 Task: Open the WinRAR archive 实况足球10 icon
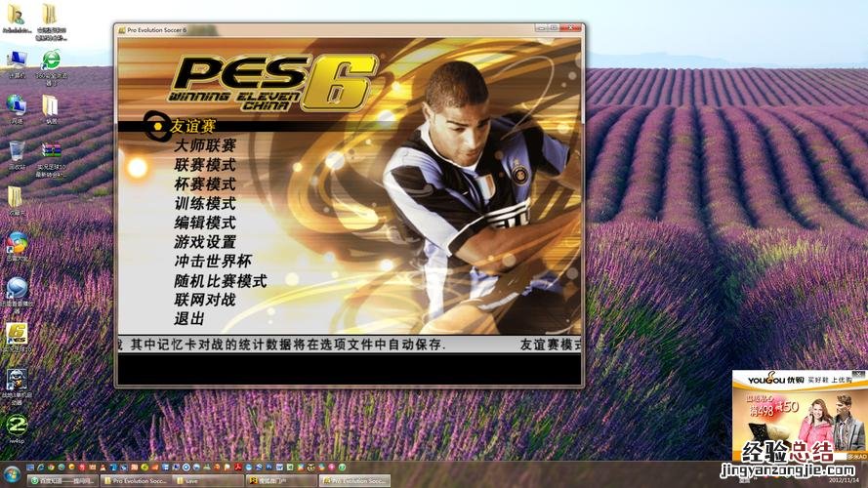(51, 160)
